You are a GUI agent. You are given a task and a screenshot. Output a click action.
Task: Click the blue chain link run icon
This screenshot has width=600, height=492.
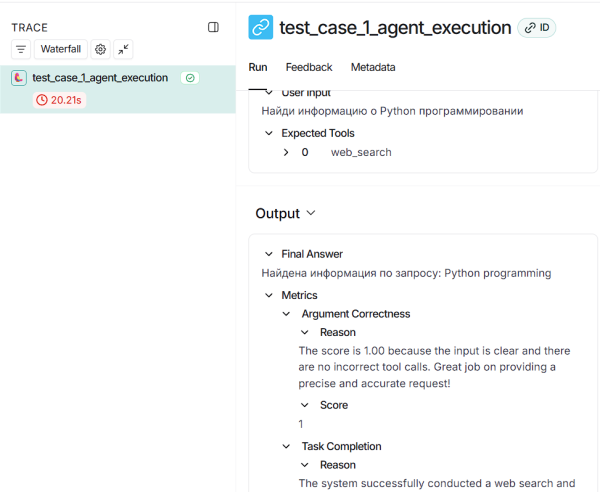(261, 28)
